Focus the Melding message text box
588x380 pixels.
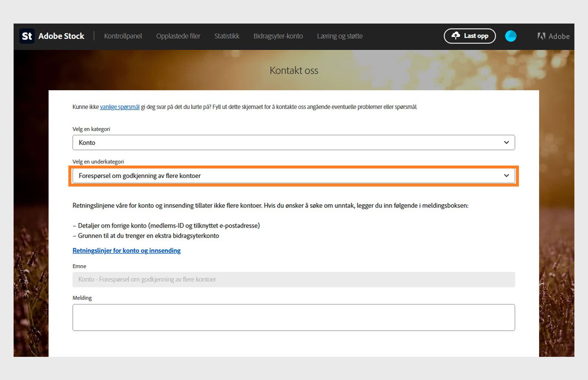tap(294, 317)
